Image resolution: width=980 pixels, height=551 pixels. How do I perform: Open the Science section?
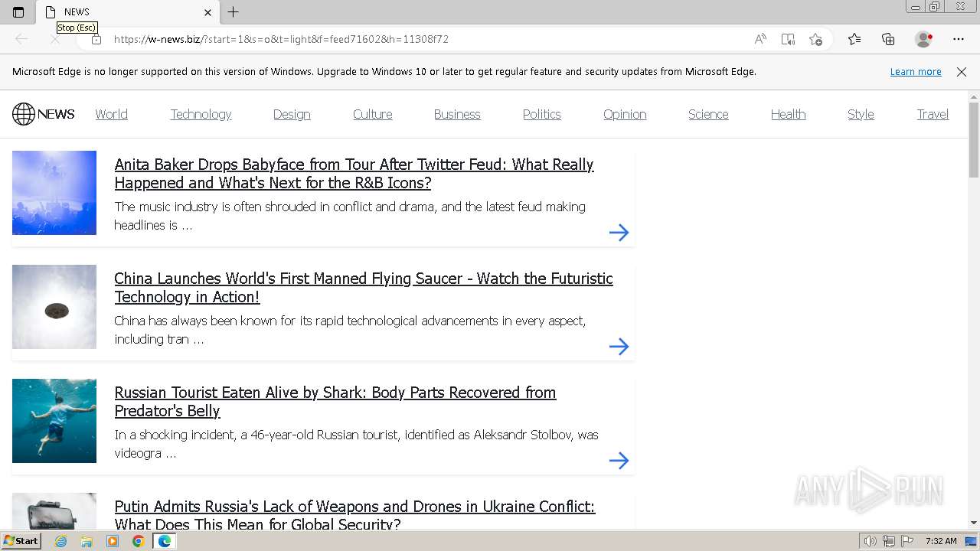(x=708, y=114)
